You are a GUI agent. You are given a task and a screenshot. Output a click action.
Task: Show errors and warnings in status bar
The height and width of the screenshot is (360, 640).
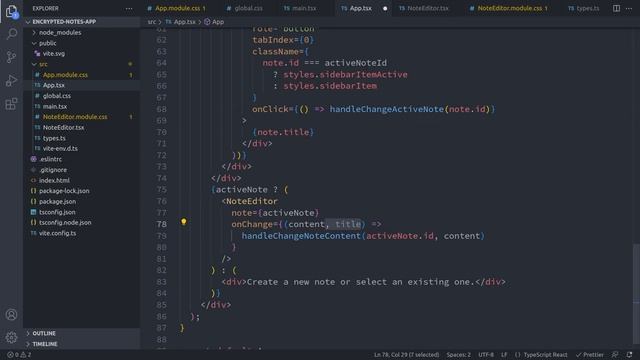point(19,355)
